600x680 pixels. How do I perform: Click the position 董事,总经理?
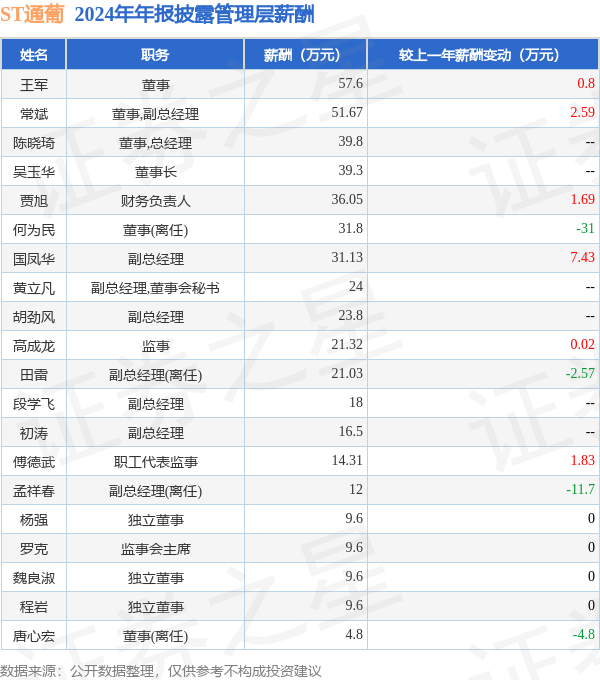155,143
